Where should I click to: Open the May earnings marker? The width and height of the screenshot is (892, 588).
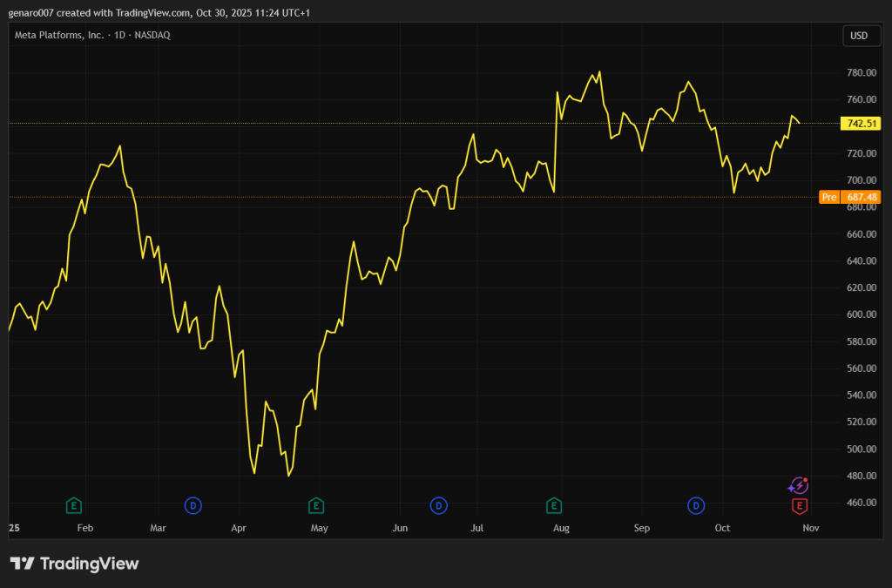pyautogui.click(x=316, y=505)
